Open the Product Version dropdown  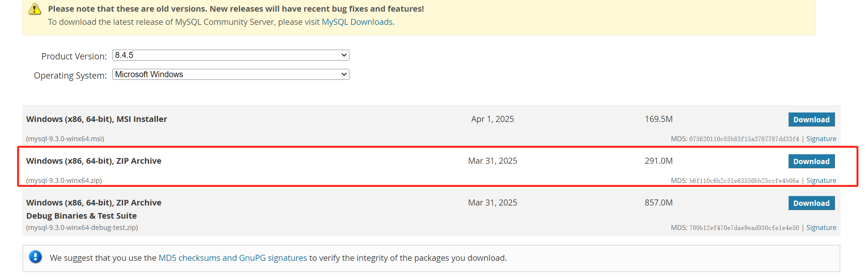231,55
